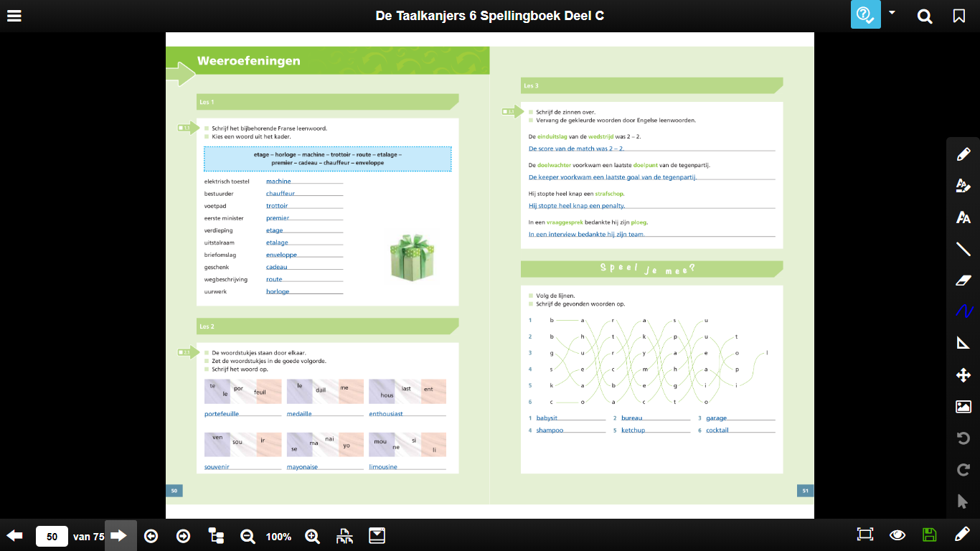Screen dimensions: 980x551
Task: Click the circled forward history button
Action: 183,536
